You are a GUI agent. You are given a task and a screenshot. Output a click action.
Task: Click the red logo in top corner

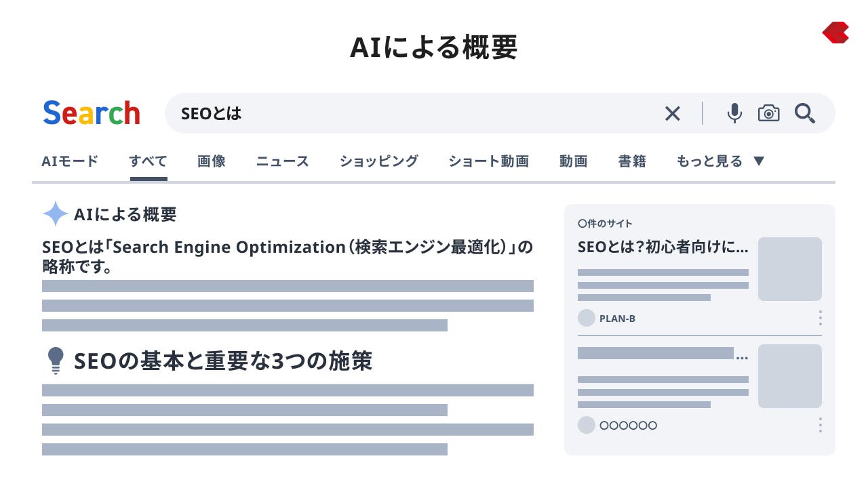pyautogui.click(x=835, y=33)
